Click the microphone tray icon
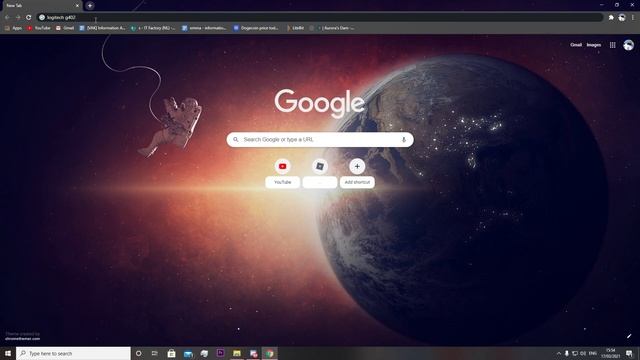The width and height of the screenshot is (640, 360). tap(567, 353)
